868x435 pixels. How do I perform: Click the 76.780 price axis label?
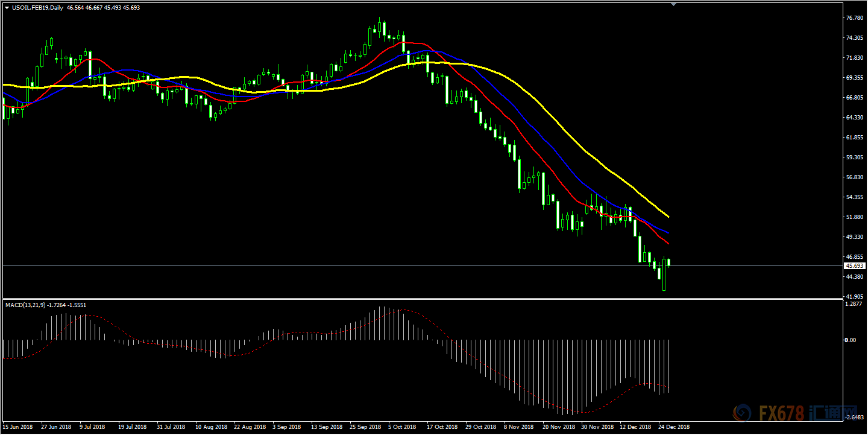click(x=854, y=18)
